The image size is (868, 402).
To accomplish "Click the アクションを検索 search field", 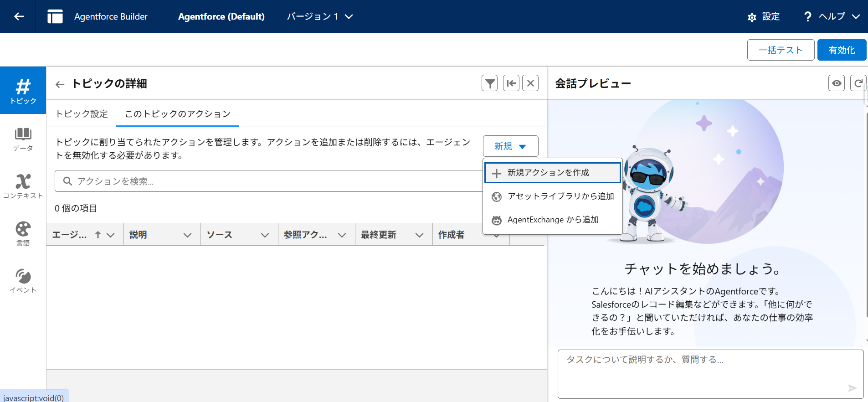I will [269, 181].
